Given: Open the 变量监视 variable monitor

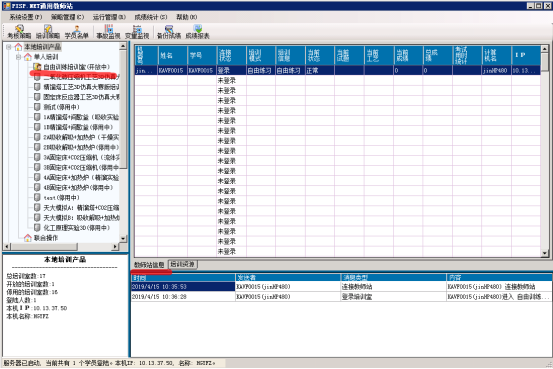Looking at the screenshot, I should (137, 32).
